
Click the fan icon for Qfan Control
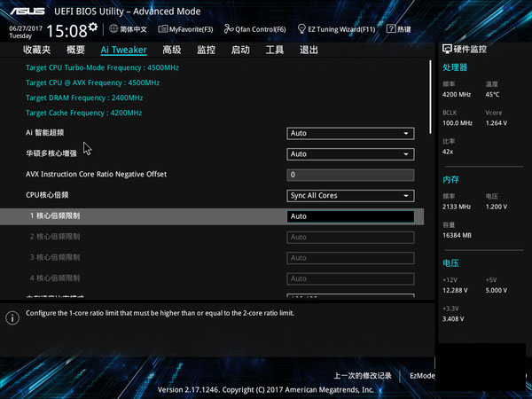pyautogui.click(x=229, y=29)
